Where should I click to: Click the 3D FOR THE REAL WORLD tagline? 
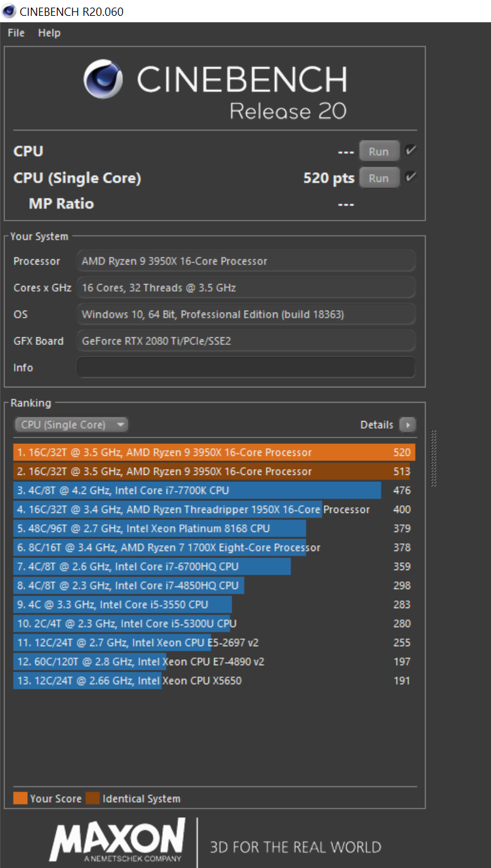296,847
